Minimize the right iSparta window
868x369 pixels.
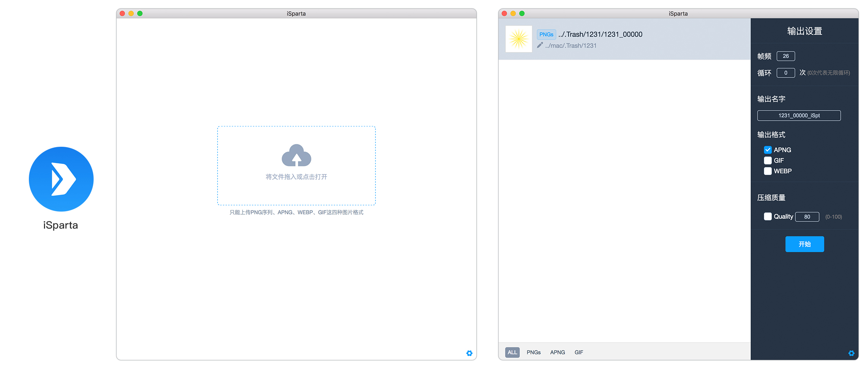pos(513,13)
